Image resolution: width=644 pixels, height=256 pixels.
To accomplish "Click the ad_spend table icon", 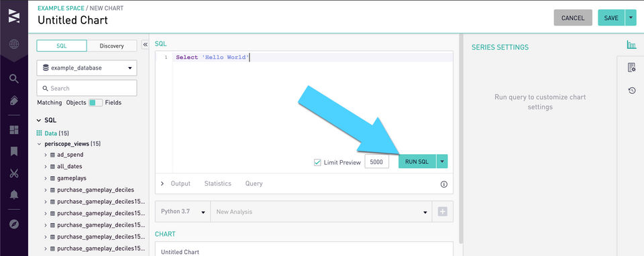I will tap(52, 155).
